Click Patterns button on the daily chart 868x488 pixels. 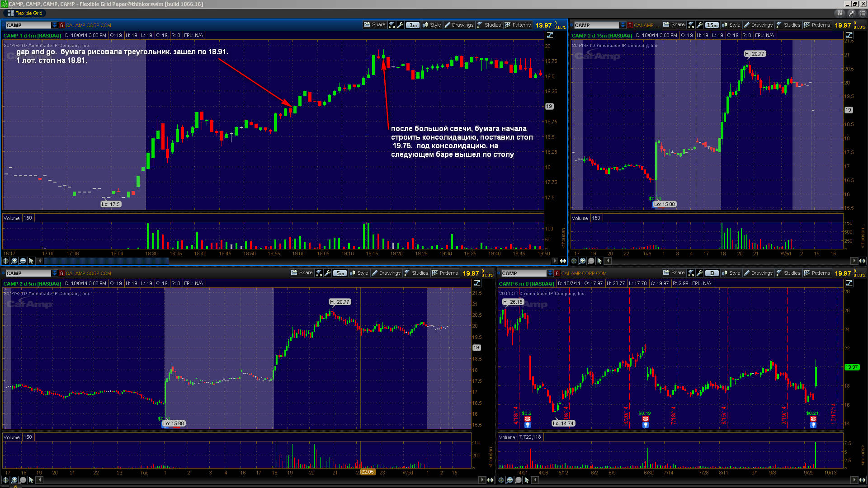tap(817, 273)
